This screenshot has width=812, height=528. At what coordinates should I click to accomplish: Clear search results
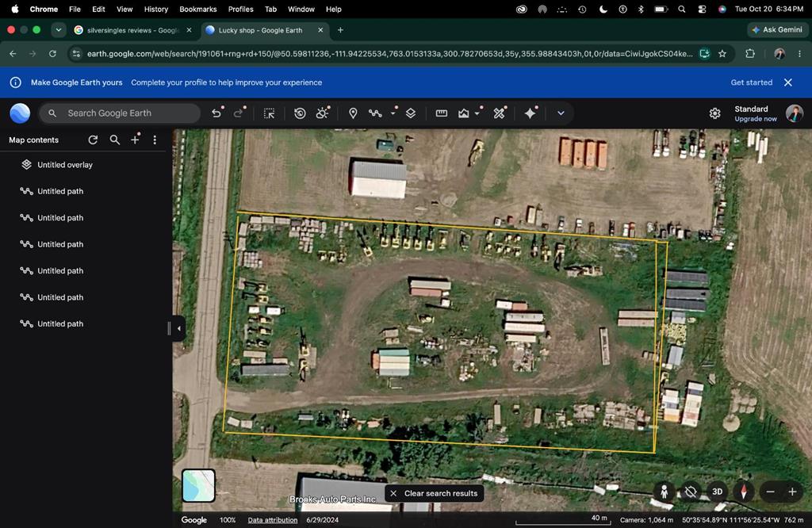click(435, 493)
